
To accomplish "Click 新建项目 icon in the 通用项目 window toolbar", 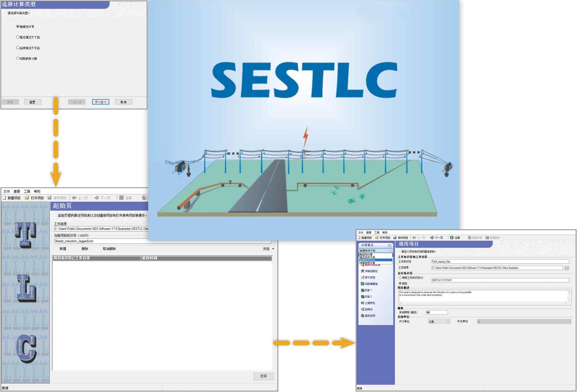I will coord(359,238).
